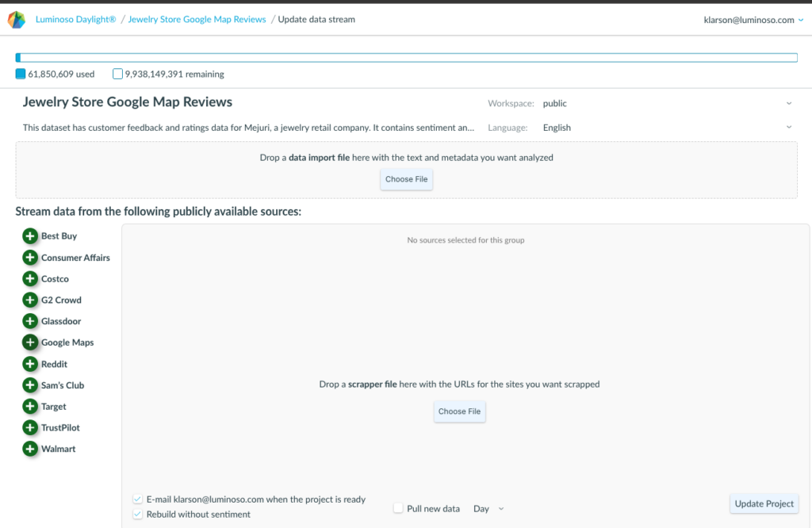The image size is (812, 528).
Task: Click the Walmart source label
Action: pyautogui.click(x=59, y=449)
